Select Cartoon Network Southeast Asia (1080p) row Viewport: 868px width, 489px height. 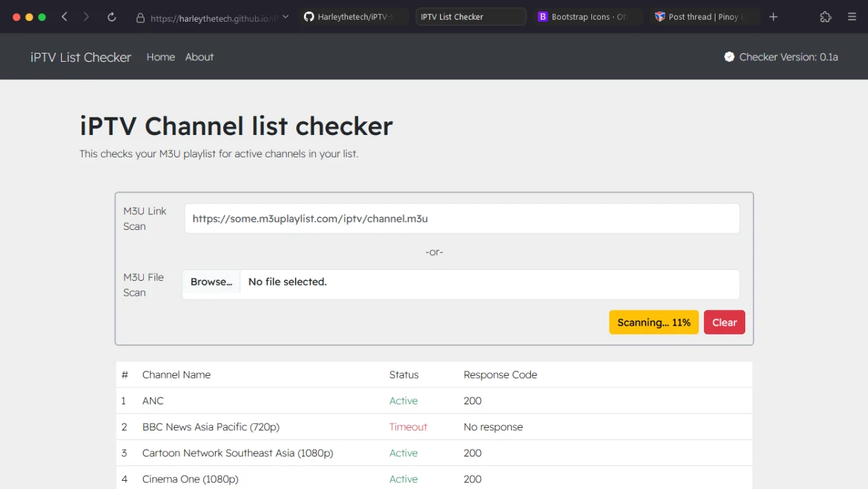pyautogui.click(x=434, y=453)
